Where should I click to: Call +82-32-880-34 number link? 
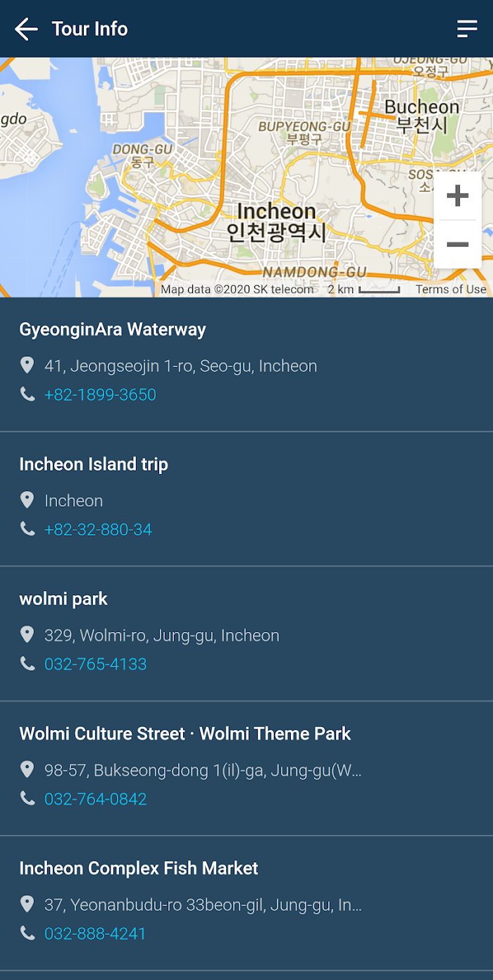98,529
